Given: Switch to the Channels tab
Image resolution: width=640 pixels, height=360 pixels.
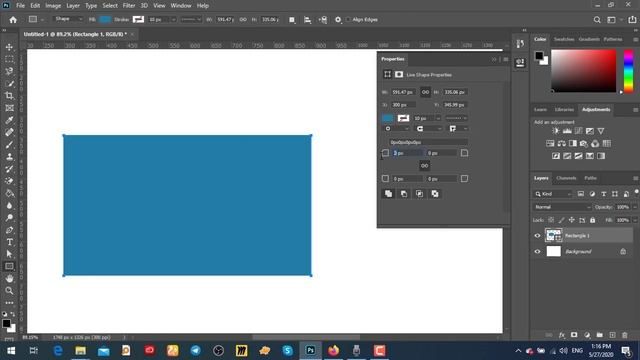Looking at the screenshot, I should (566, 178).
